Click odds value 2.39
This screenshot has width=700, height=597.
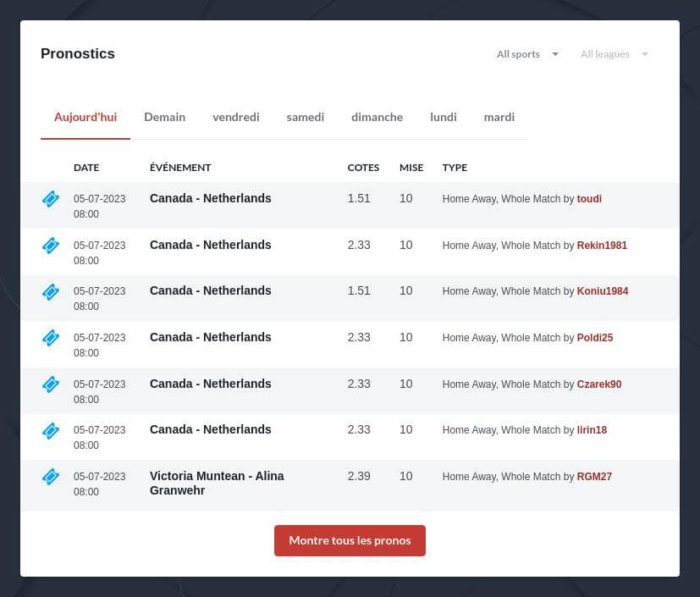[359, 476]
